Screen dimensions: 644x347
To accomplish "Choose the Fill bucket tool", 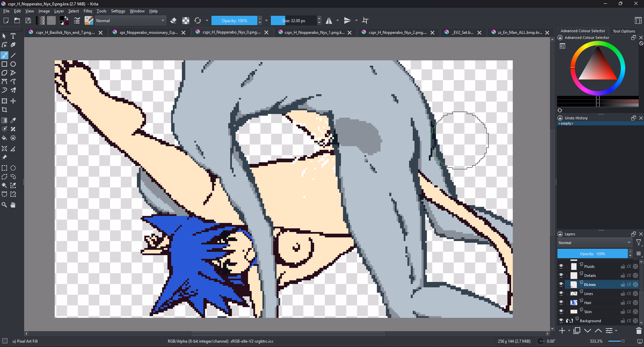I will pos(4,138).
